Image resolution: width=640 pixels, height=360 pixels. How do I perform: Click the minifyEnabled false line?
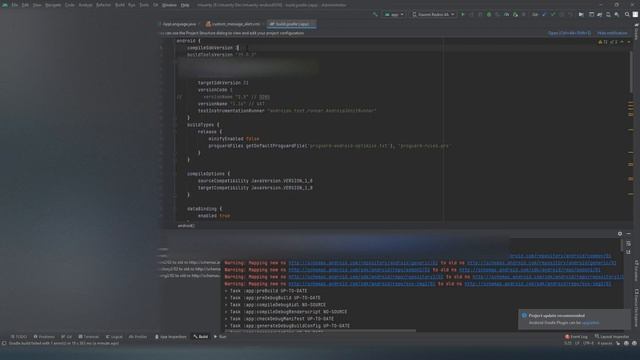pos(233,139)
